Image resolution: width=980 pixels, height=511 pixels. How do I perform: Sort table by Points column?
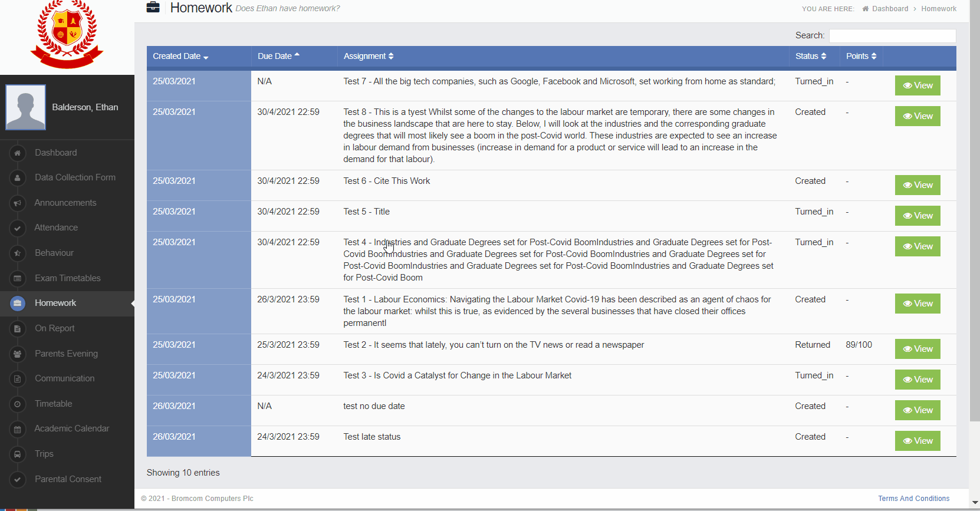[861, 57]
